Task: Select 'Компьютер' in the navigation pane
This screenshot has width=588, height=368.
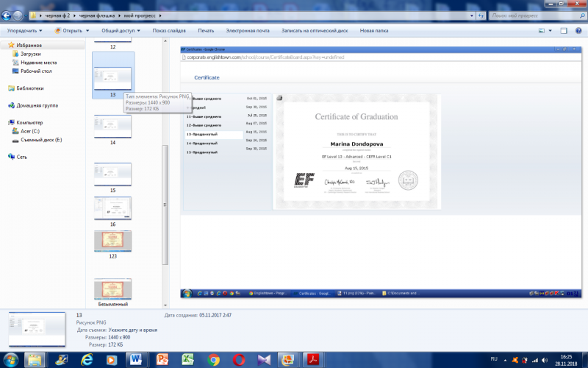Action: pyautogui.click(x=29, y=122)
